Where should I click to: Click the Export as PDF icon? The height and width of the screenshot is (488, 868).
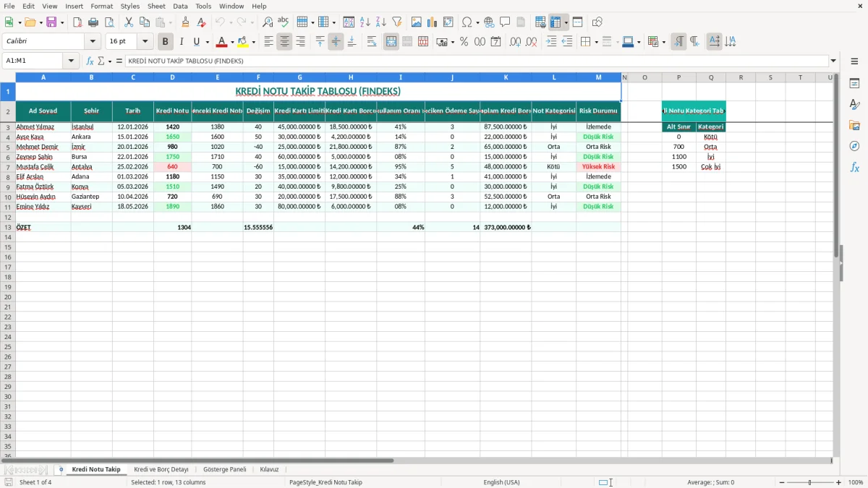(x=77, y=22)
